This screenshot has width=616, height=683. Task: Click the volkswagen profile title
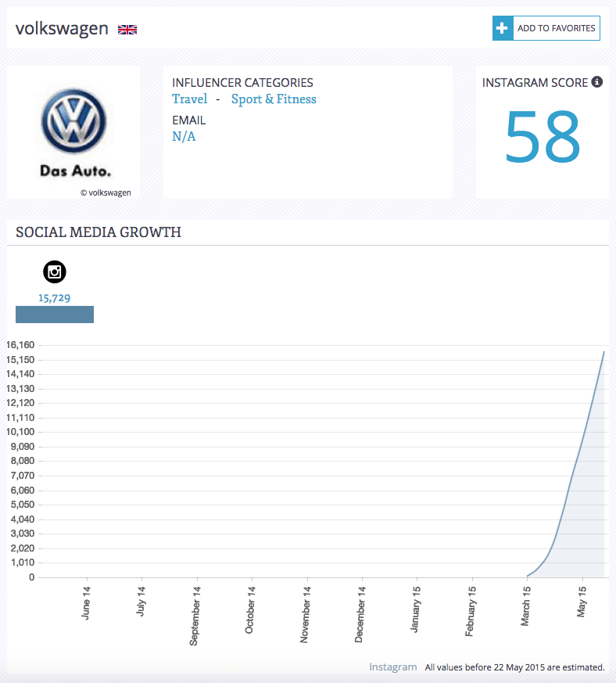[62, 29]
